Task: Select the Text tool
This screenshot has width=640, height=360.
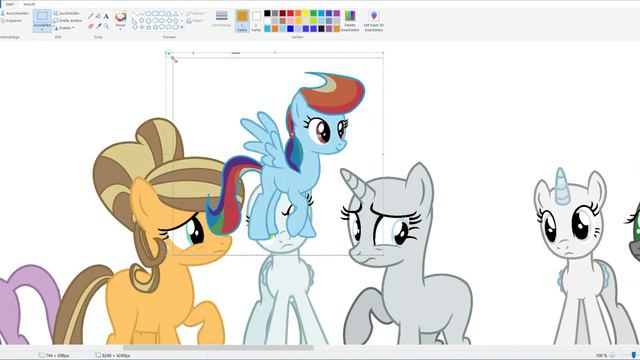Action: click(106, 16)
